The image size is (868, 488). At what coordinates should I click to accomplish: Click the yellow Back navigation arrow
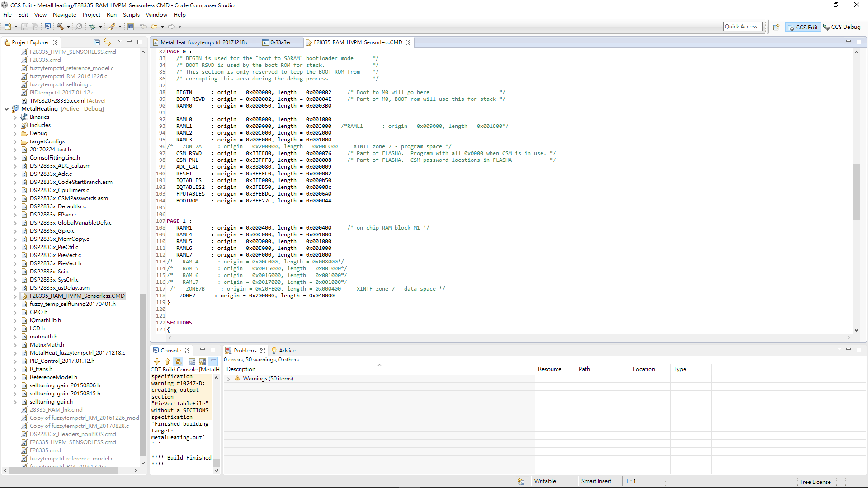click(154, 27)
